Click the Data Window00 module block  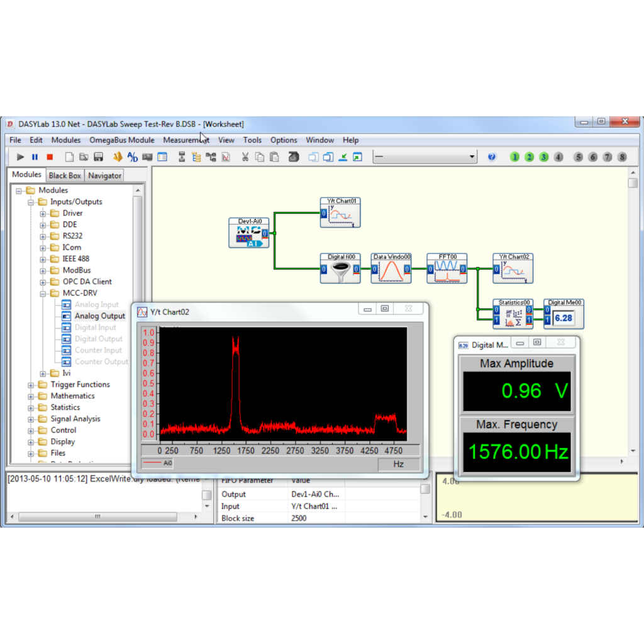(391, 269)
